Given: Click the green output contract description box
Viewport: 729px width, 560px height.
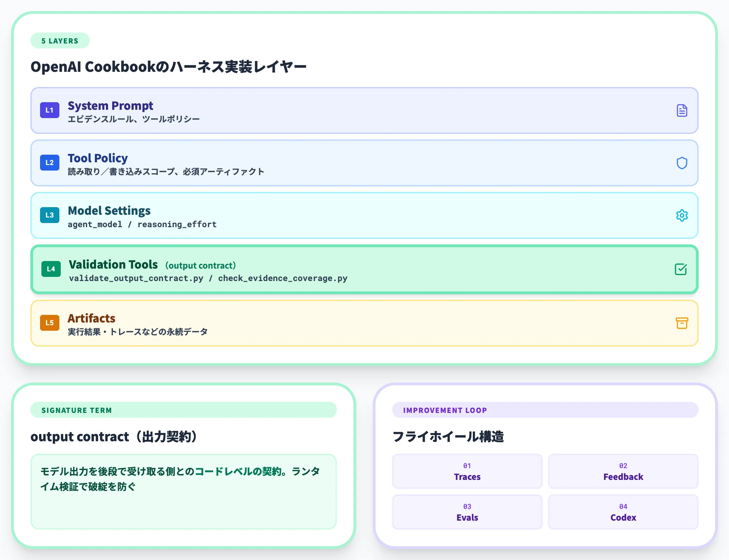Looking at the screenshot, I should pos(184,492).
